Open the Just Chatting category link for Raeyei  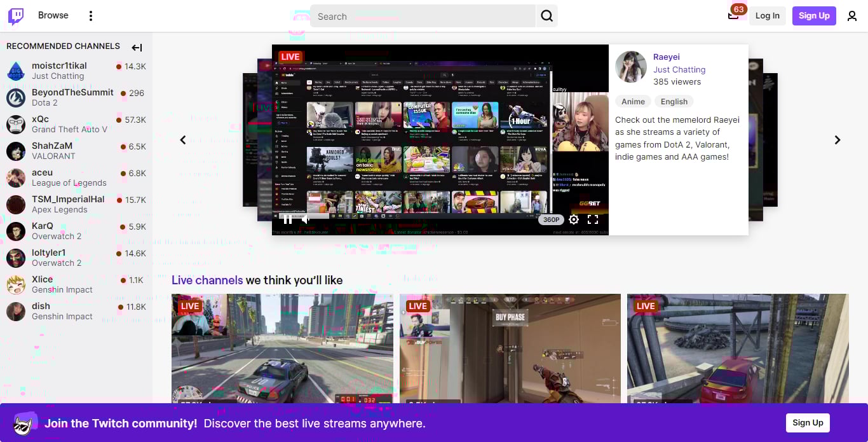(679, 69)
